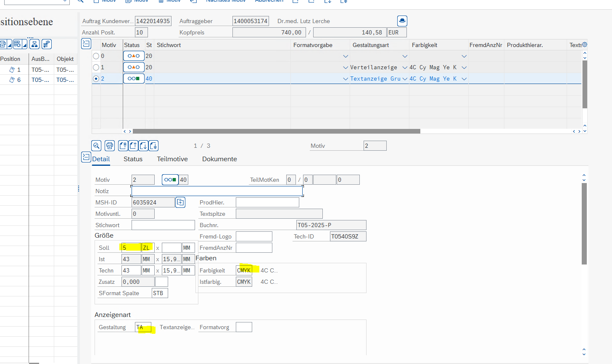612x364 pixels.
Task: Click the hierarchy structure icon in left toolbar
Action: (34, 44)
